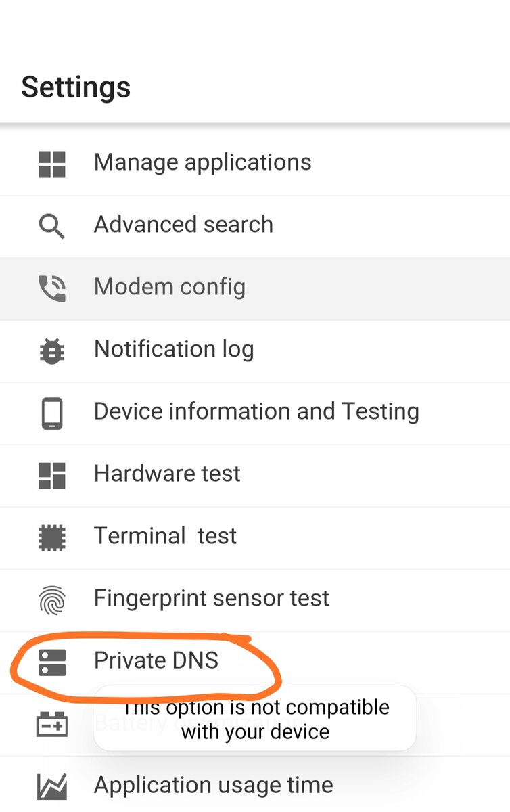This screenshot has width=510, height=812.
Task: Tap the Device information phone icon
Action: [x=52, y=413]
